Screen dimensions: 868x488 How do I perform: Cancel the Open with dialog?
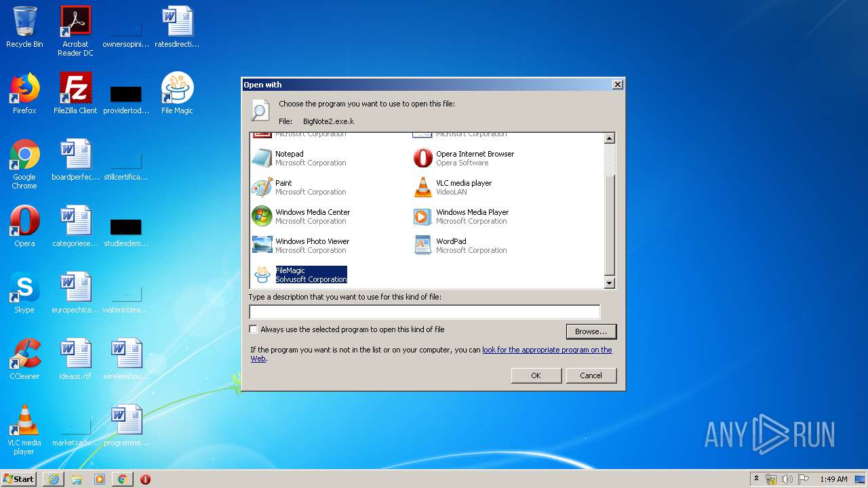[591, 375]
